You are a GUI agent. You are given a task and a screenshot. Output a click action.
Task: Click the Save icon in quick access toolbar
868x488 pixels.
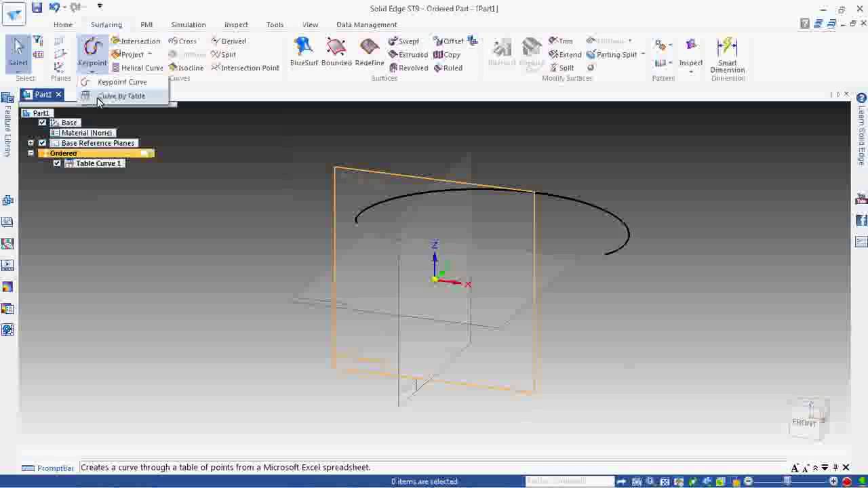click(x=37, y=7)
